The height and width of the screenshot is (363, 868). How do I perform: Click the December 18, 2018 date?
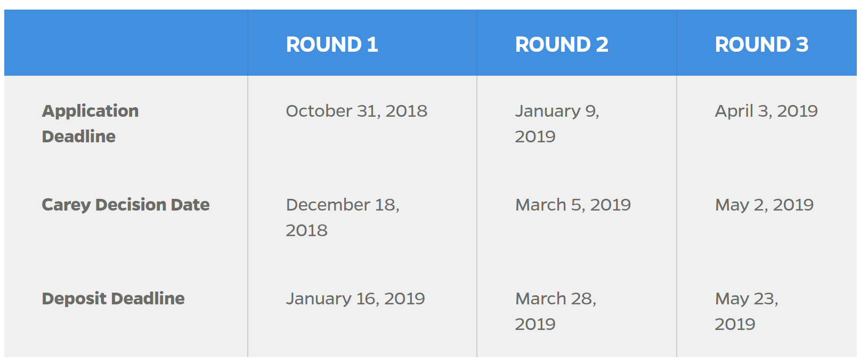343,217
